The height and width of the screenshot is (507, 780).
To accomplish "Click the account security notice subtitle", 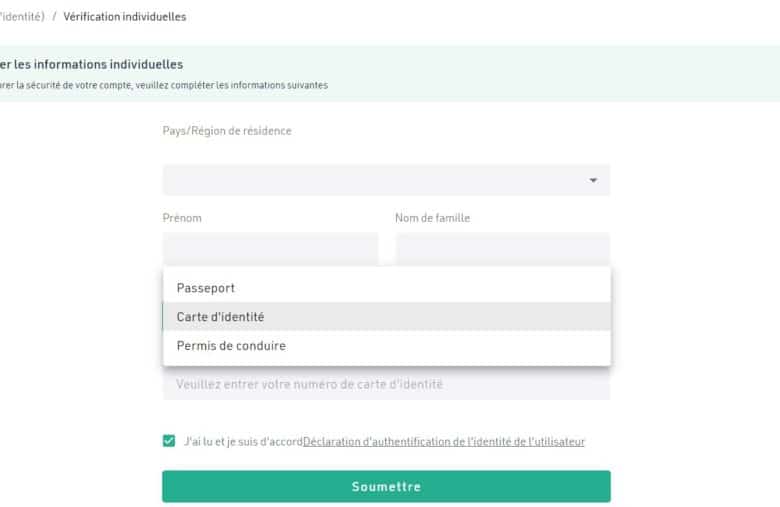I will coord(164,85).
